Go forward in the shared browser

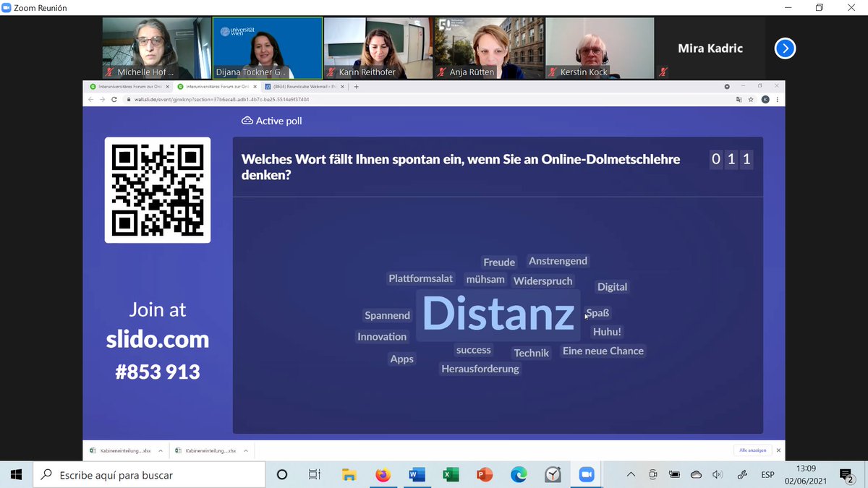102,99
